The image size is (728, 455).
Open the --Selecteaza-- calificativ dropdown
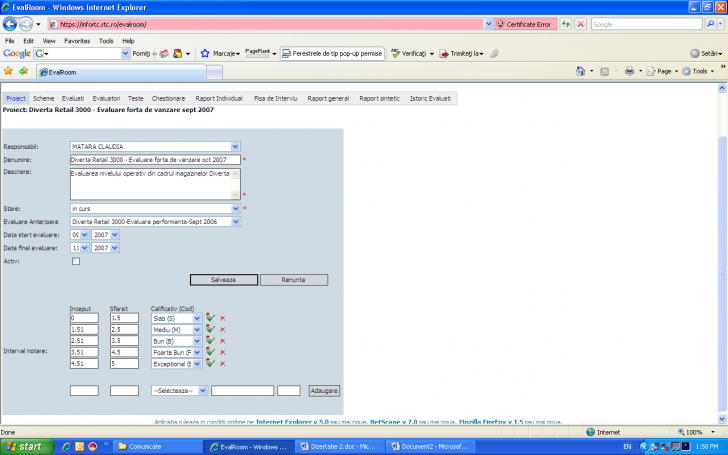pyautogui.click(x=202, y=390)
